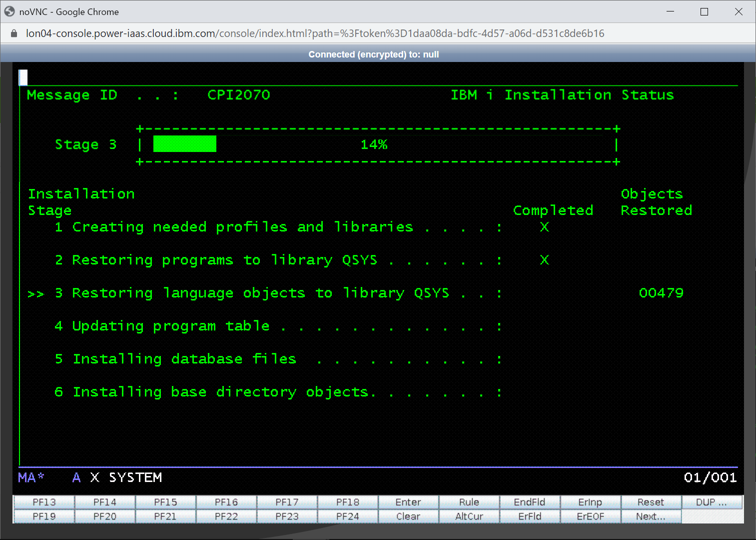The image size is (756, 540).
Task: Click message ID 'CPI2070'
Action: 239,95
